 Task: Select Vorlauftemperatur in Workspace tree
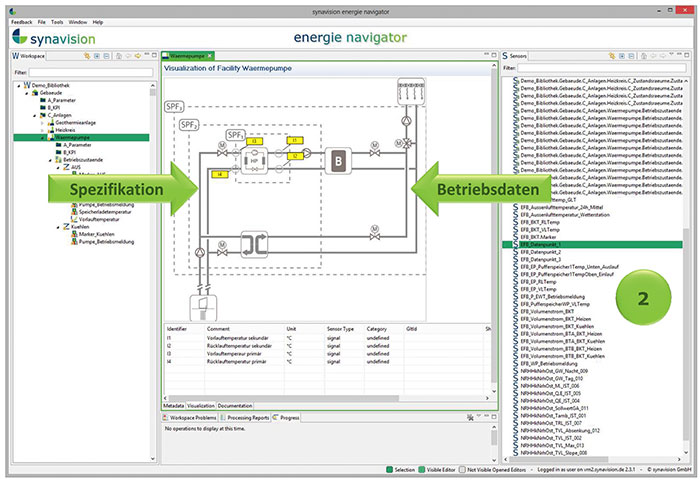(99, 219)
